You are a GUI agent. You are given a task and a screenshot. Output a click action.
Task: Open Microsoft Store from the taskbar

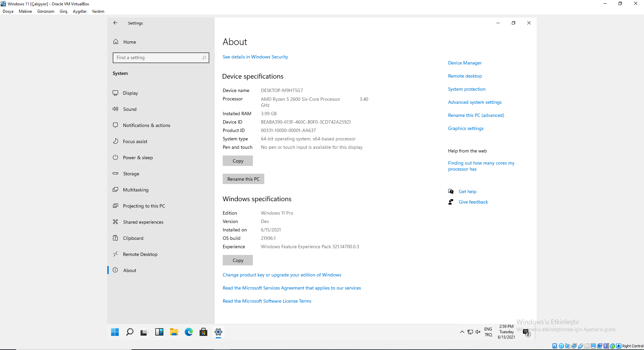pyautogui.click(x=203, y=332)
